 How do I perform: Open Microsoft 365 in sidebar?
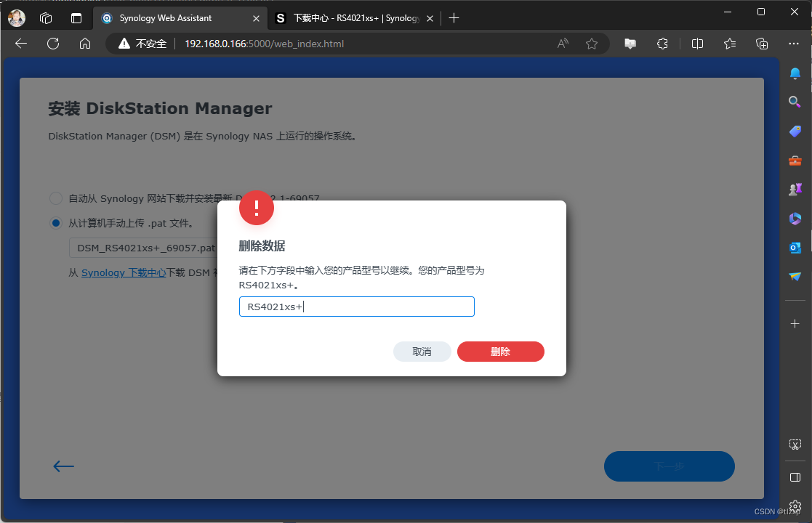pyautogui.click(x=795, y=219)
